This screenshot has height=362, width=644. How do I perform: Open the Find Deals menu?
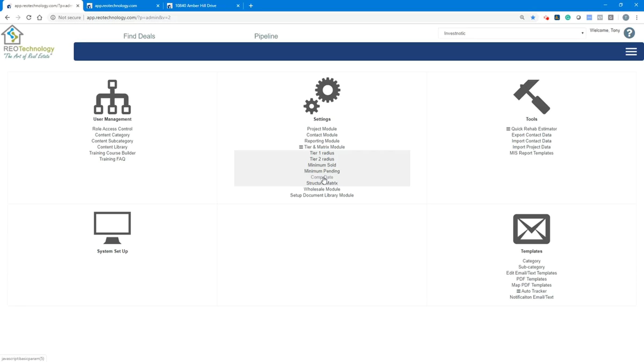(139, 36)
